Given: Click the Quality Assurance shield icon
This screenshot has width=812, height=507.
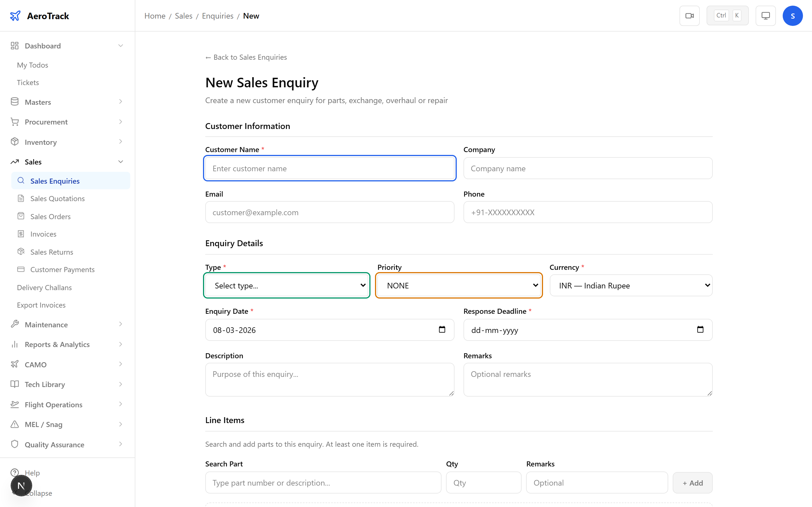Looking at the screenshot, I should [14, 444].
